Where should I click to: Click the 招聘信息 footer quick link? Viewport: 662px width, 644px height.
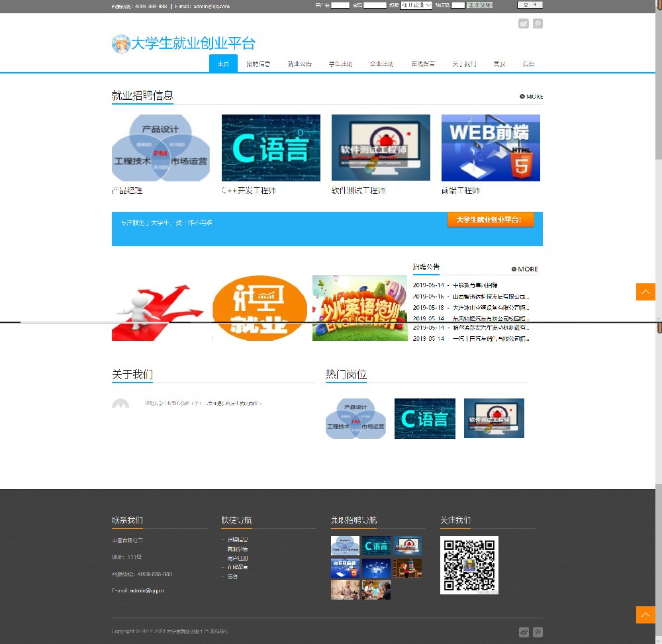tap(238, 540)
